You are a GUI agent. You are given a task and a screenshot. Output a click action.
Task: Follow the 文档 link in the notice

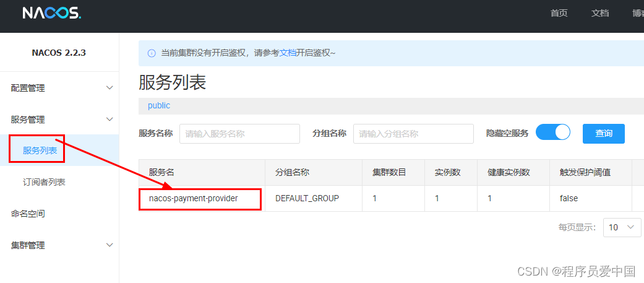pyautogui.click(x=288, y=53)
